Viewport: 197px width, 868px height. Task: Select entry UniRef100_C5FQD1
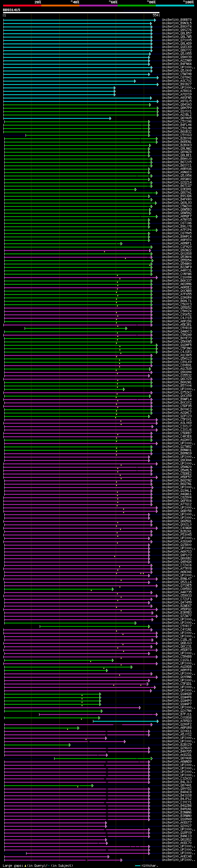click(x=177, y=684)
